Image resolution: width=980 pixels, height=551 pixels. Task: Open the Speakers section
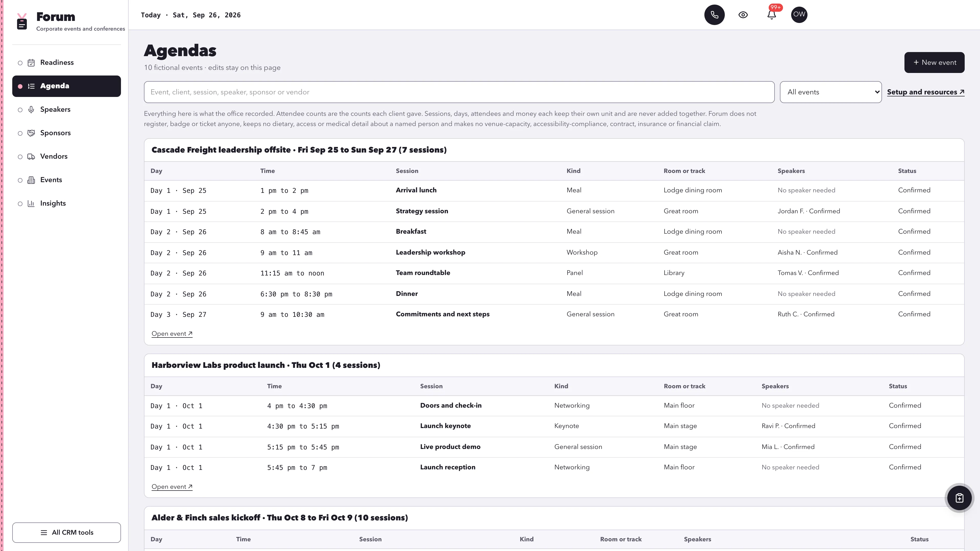point(67,110)
